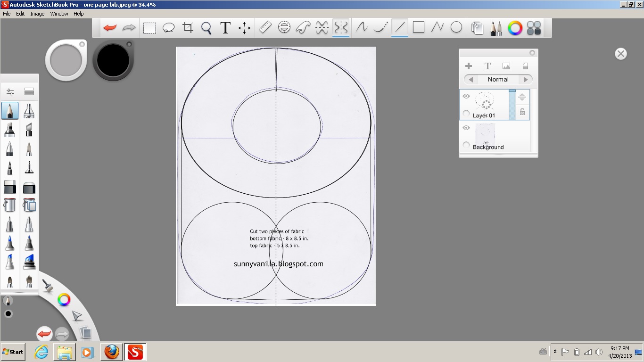
Task: Select the rectangular marquee selection tool
Action: [149, 28]
